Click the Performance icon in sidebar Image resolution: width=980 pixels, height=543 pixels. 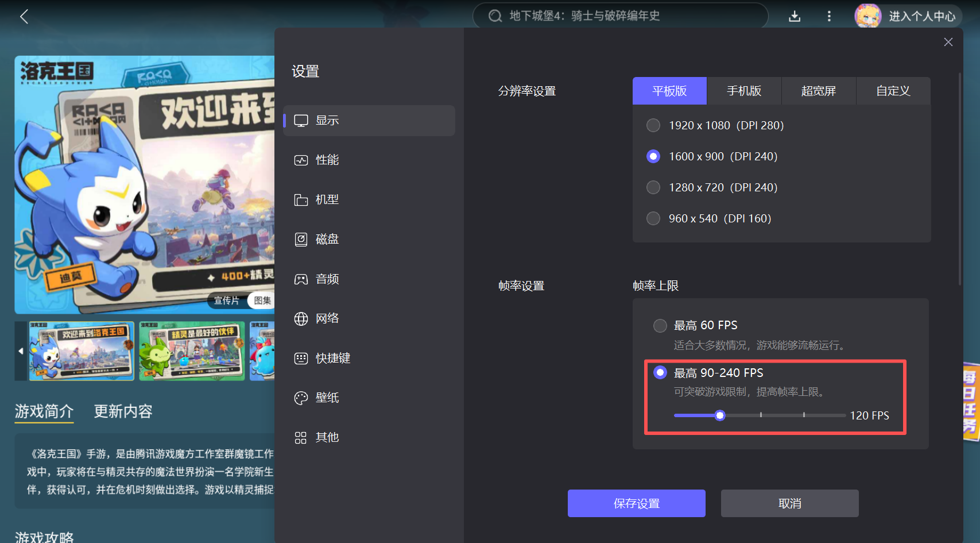tap(301, 160)
